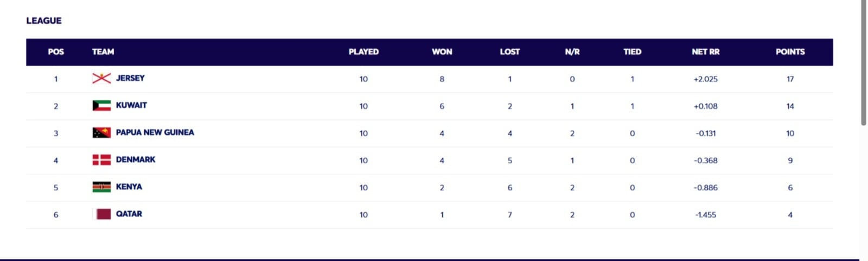Click the TIED column header
Viewport: 868px width, 261px height.
pos(632,52)
